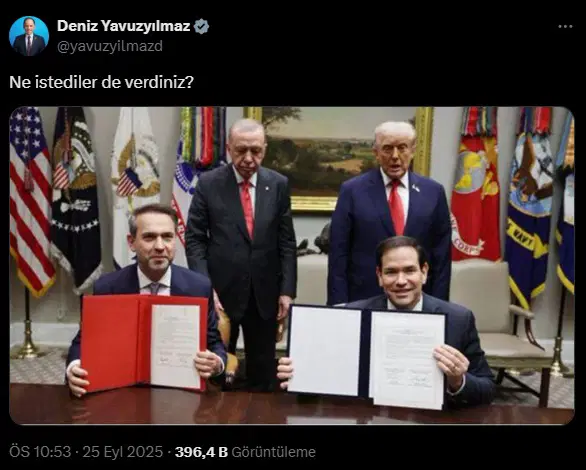Select the tweet text "Ne istediler de verdiniz?"
The width and height of the screenshot is (586, 470).
click(101, 83)
